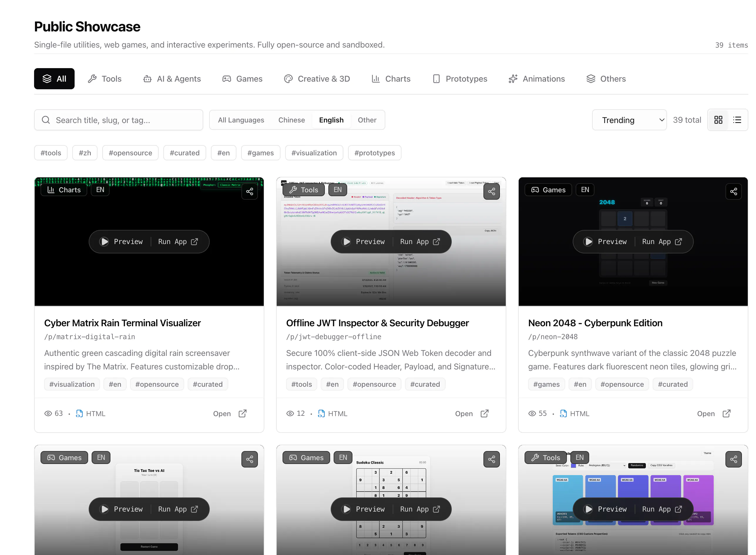
Task: Click Tools badge on JWT Inspector thumbnail
Action: 303,190
